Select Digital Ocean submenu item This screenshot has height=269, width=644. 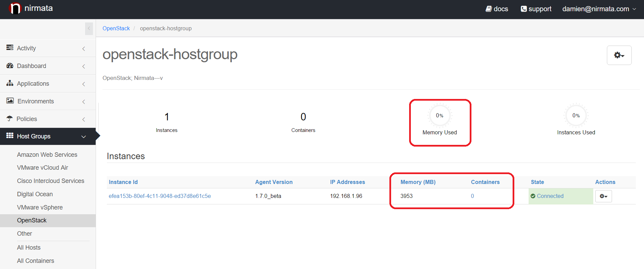point(35,194)
